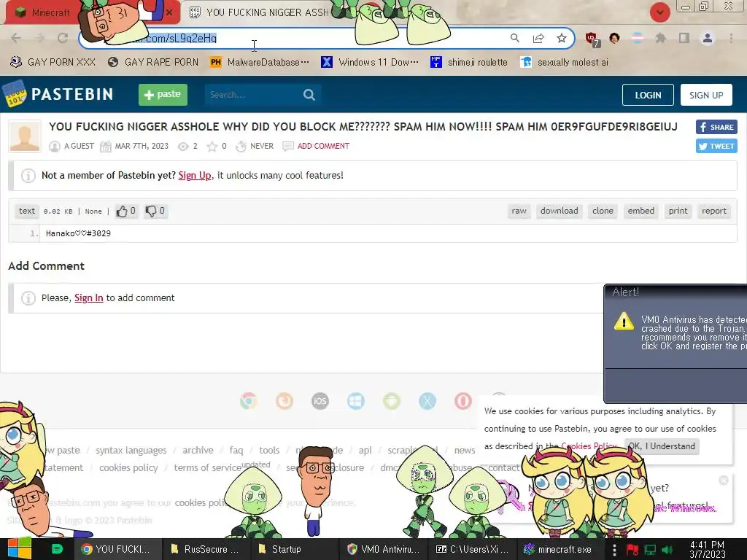Click the macOS X icon in footer
747x560 pixels.
(427, 401)
